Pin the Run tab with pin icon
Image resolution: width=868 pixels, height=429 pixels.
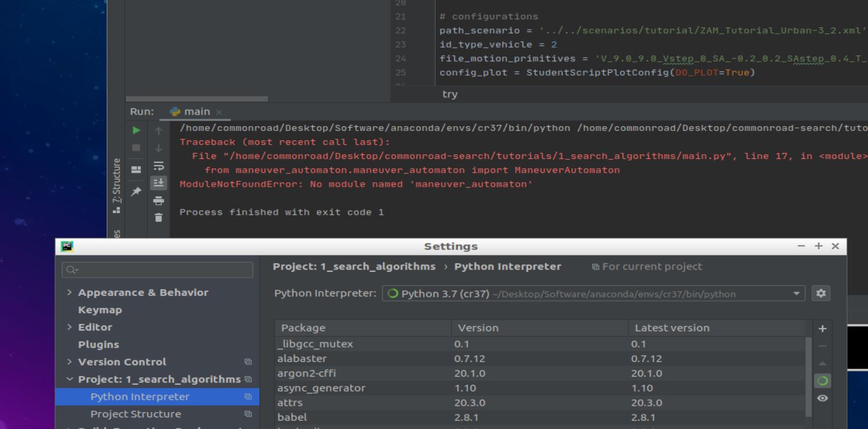click(137, 190)
